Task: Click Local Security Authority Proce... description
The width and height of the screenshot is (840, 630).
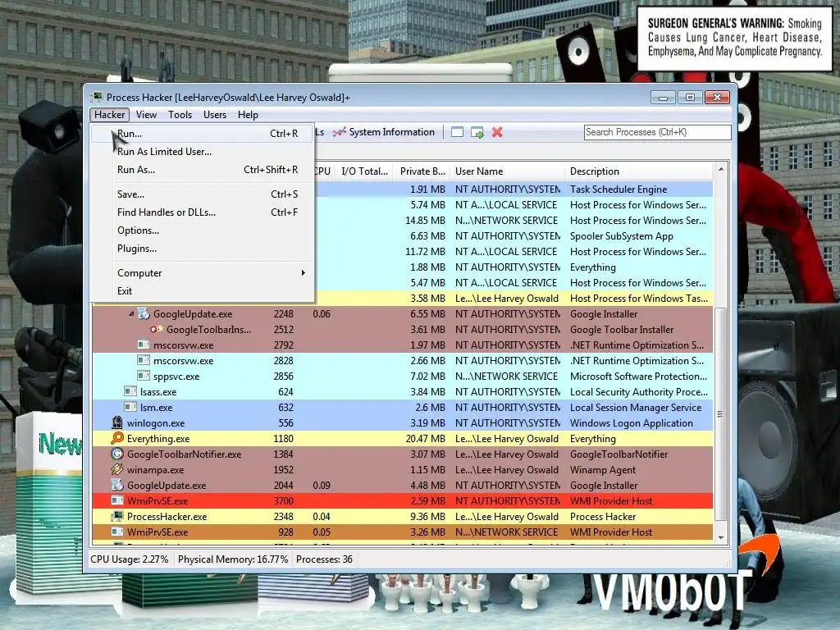Action: [638, 391]
